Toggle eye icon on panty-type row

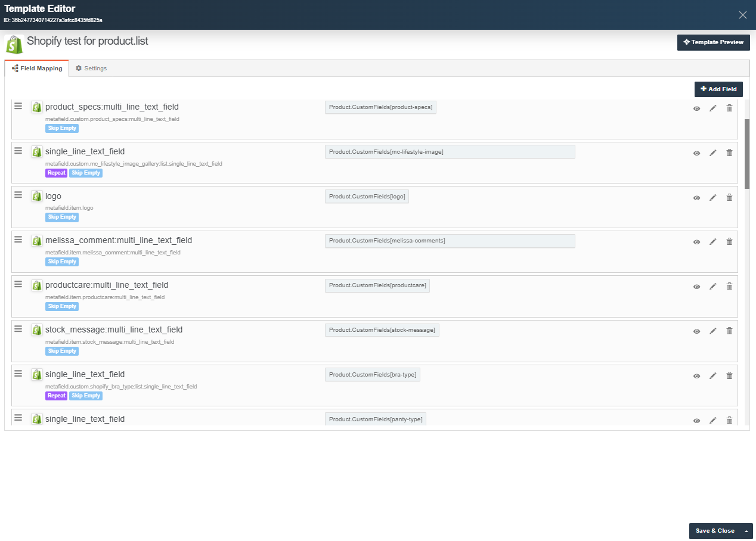[696, 421]
